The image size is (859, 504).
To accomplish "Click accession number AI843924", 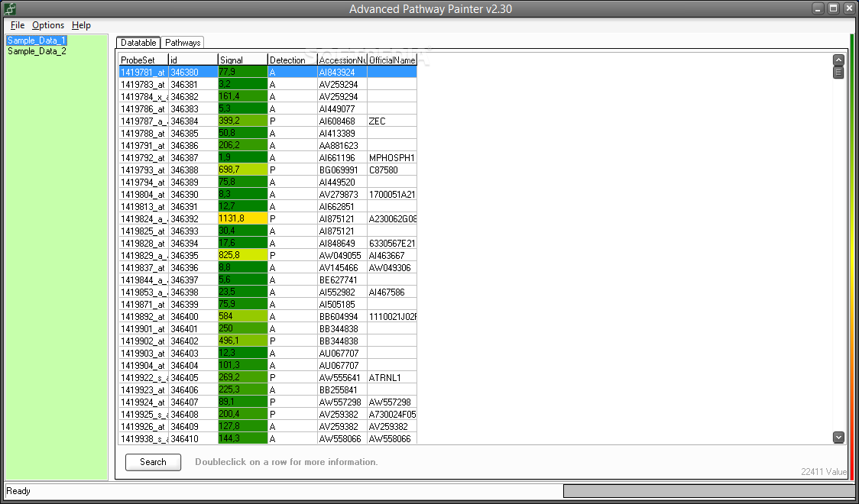I will tap(342, 73).
